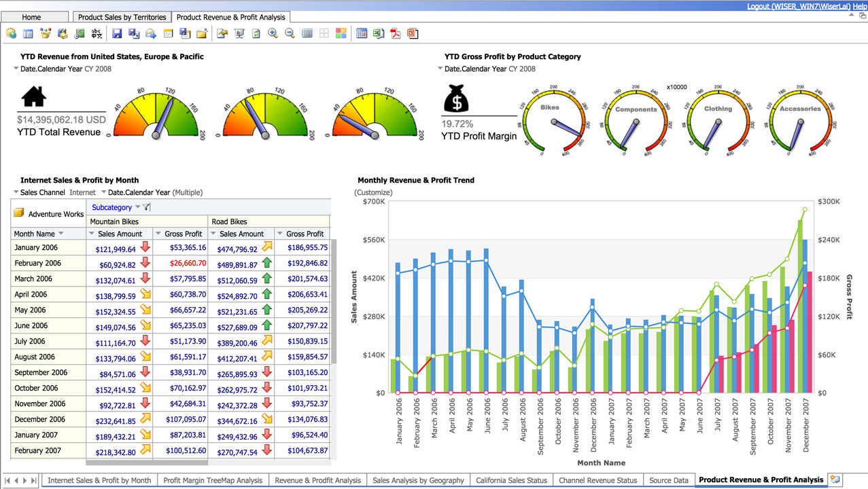Open the Profit Margin TreeMap Analysis tab

[213, 480]
